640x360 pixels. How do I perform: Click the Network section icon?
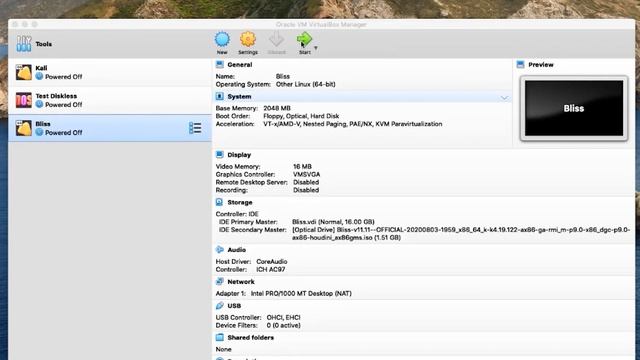click(x=220, y=281)
